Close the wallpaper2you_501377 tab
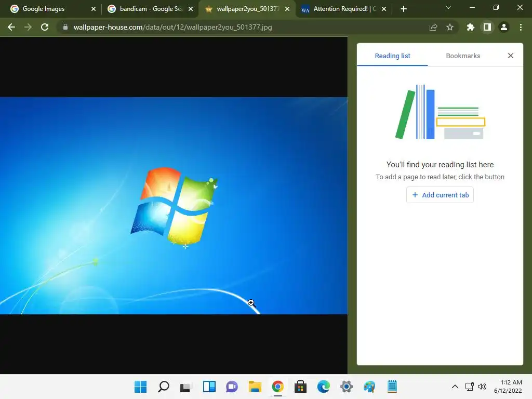This screenshot has height=399, width=532. (287, 9)
